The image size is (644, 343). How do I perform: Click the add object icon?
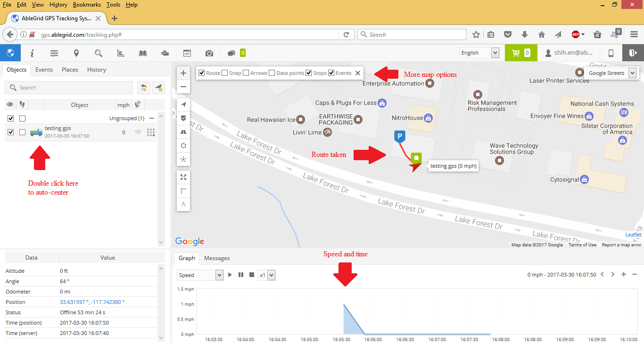158,87
